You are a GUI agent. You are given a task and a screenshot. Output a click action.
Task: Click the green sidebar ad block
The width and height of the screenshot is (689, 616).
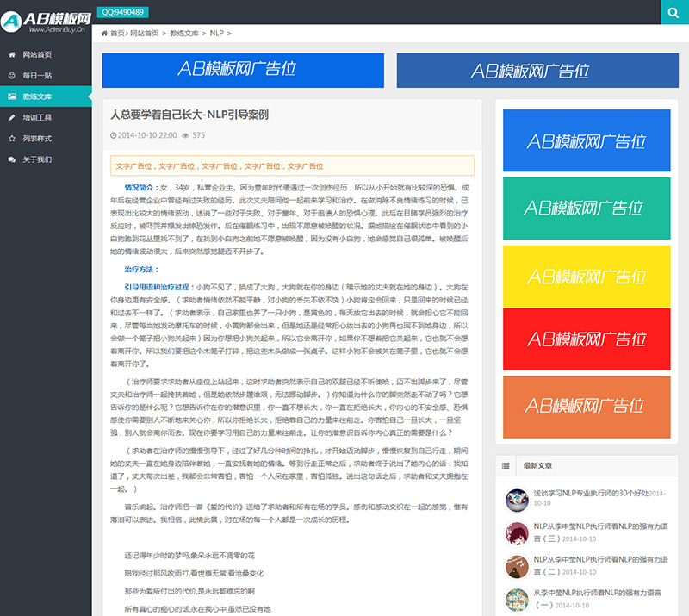[587, 208]
